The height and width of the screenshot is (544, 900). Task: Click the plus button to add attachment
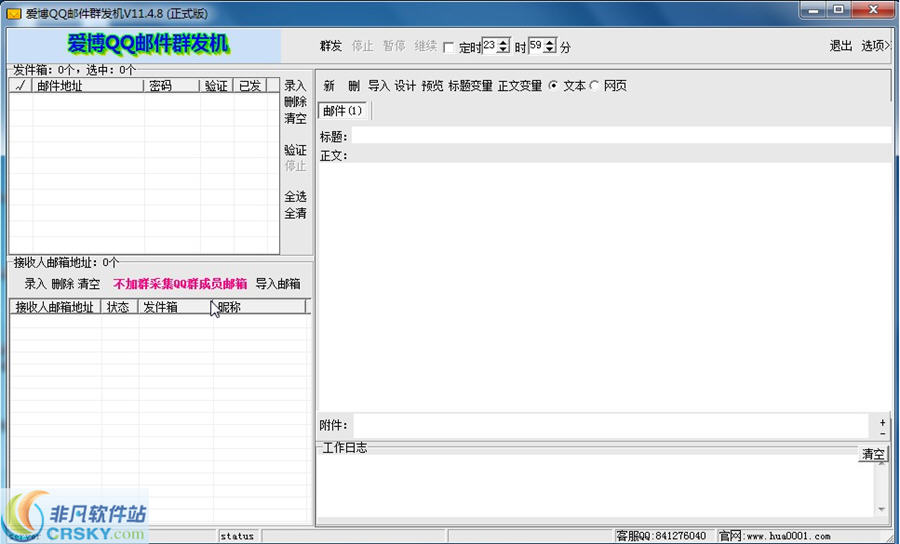[882, 422]
